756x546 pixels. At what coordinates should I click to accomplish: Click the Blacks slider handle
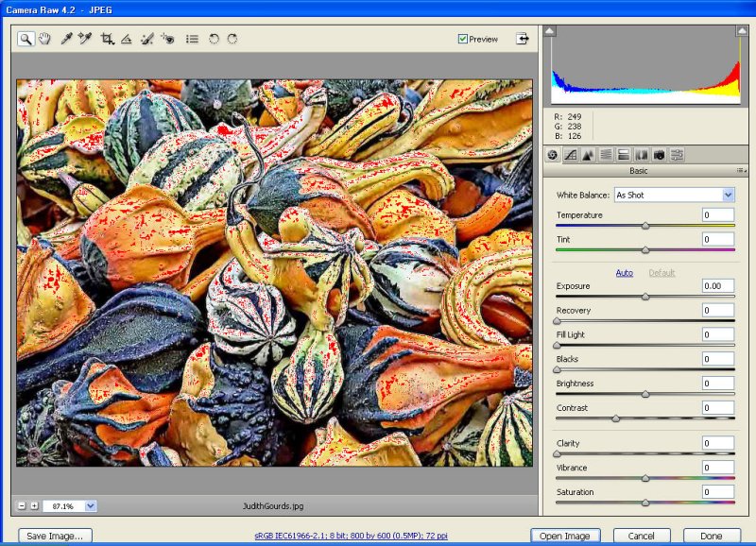pyautogui.click(x=557, y=369)
